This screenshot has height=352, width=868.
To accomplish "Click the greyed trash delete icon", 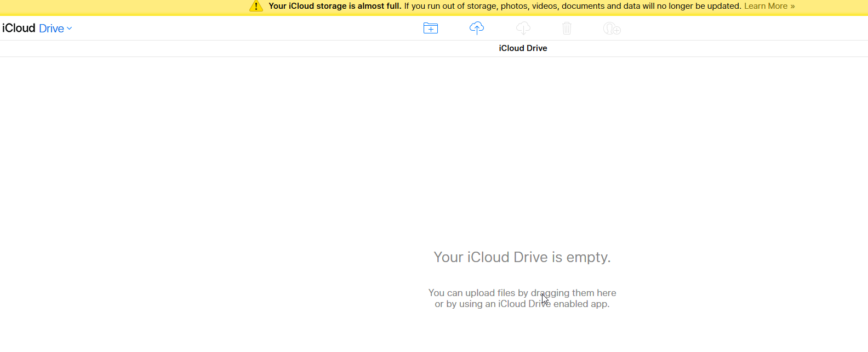I will (x=567, y=28).
